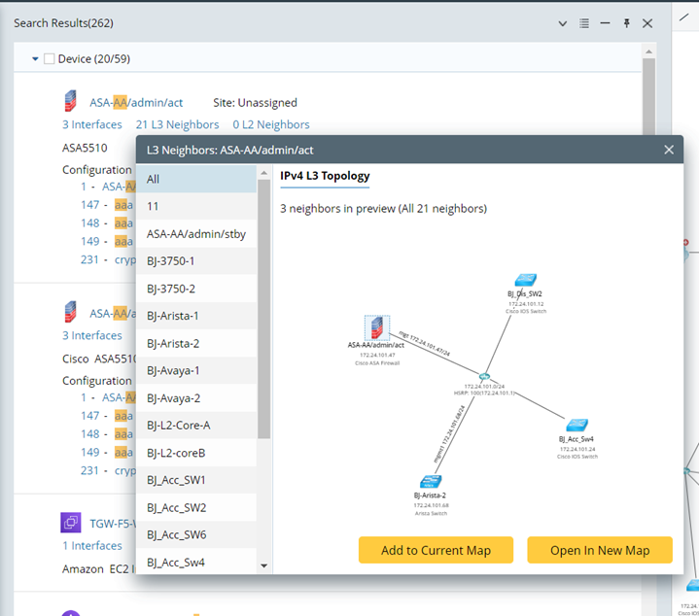Check the Device (20/59) checkbox
The width and height of the screenshot is (699, 616).
click(49, 59)
